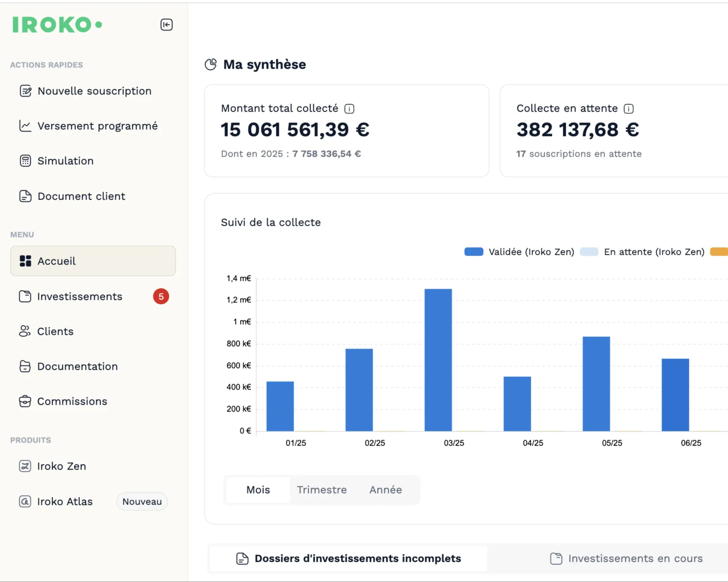Click the Investissements folder icon

point(25,296)
